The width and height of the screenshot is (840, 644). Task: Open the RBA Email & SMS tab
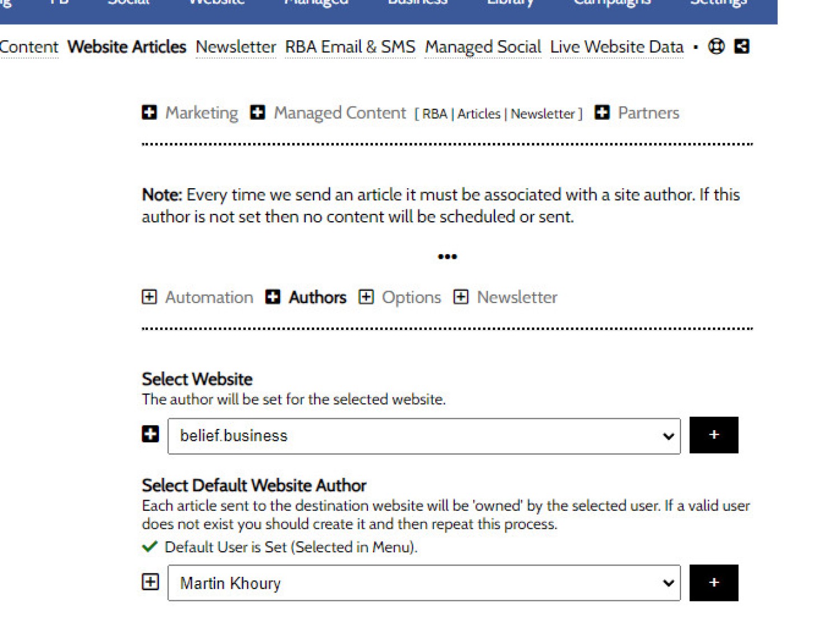click(350, 46)
